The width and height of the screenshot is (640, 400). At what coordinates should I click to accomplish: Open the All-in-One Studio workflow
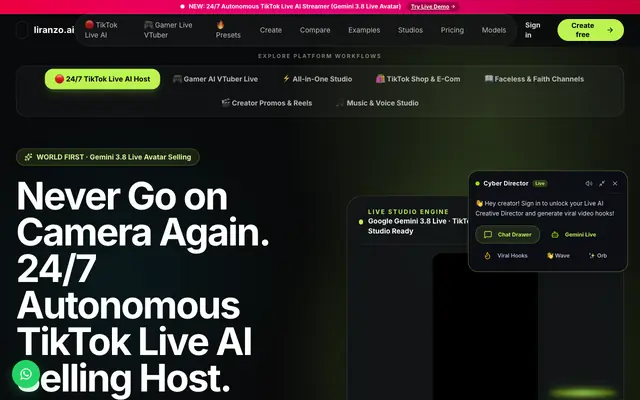317,79
